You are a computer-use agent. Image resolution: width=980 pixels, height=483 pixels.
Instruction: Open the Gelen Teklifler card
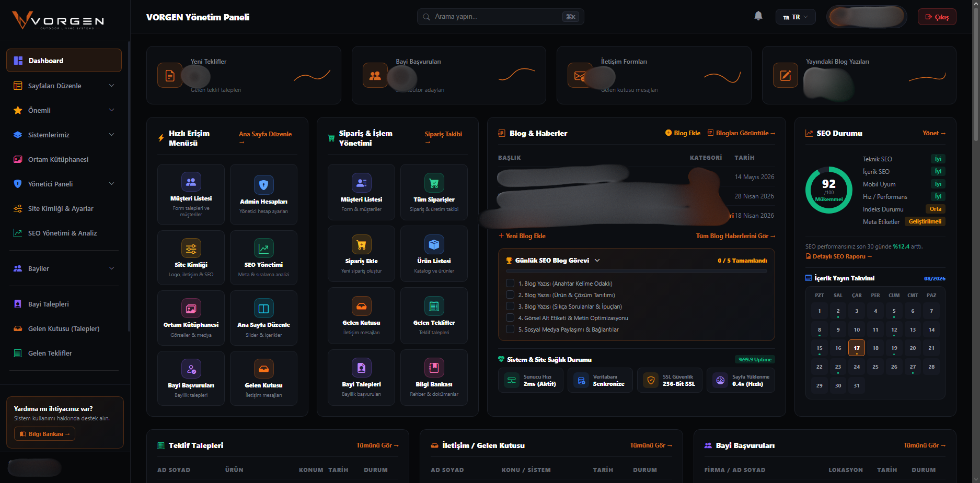click(434, 315)
